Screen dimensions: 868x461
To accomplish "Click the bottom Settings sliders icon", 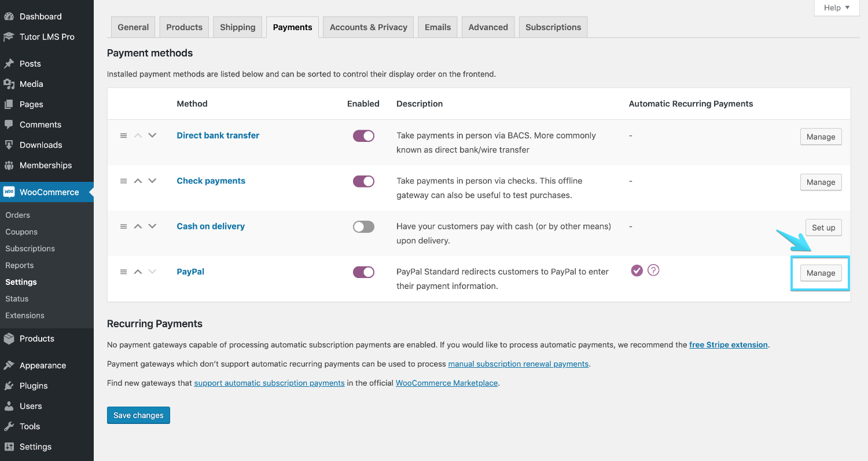I will [x=9, y=447].
